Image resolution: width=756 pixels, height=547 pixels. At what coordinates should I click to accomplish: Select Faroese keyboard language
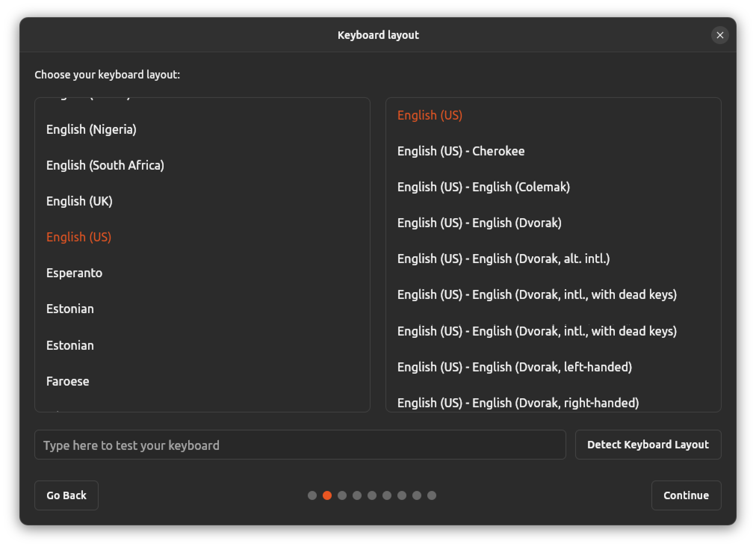68,381
